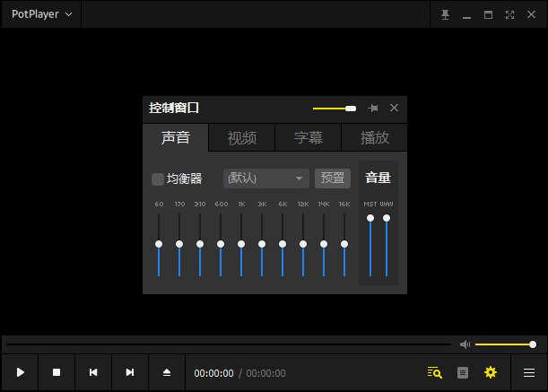Image resolution: width=548 pixels, height=392 pixels.
Task: Switch to the 视频 tab
Action: tap(242, 138)
